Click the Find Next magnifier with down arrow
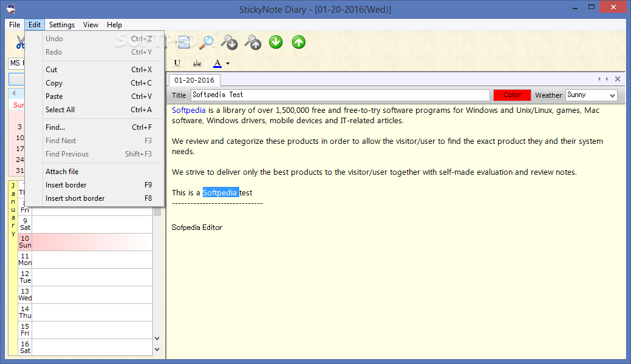Viewport: 631px width, 364px height. [x=230, y=42]
